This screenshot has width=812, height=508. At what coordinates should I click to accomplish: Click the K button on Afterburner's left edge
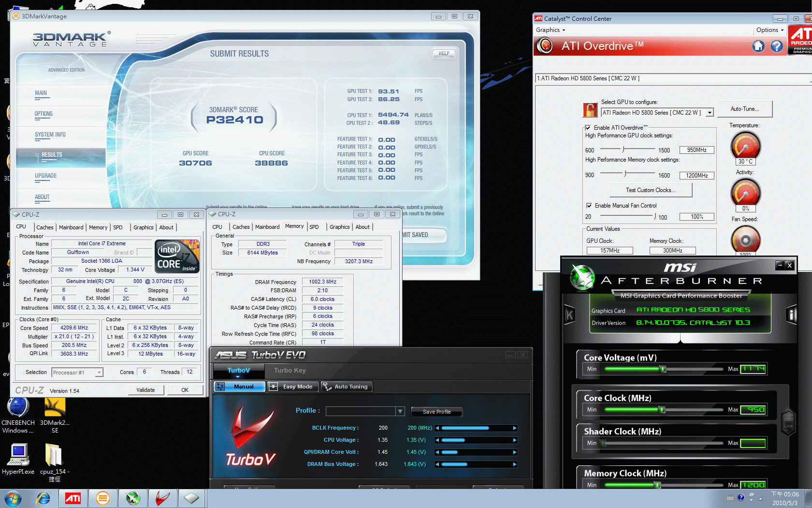click(x=569, y=315)
